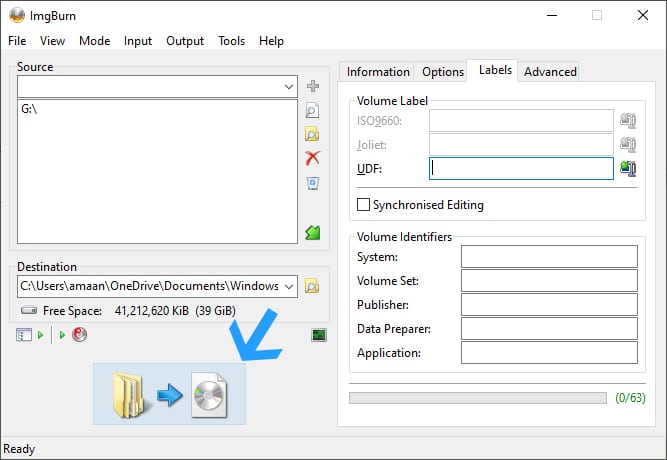
Task: Click the Free Space value 41,212,620 KiB
Action: [151, 311]
